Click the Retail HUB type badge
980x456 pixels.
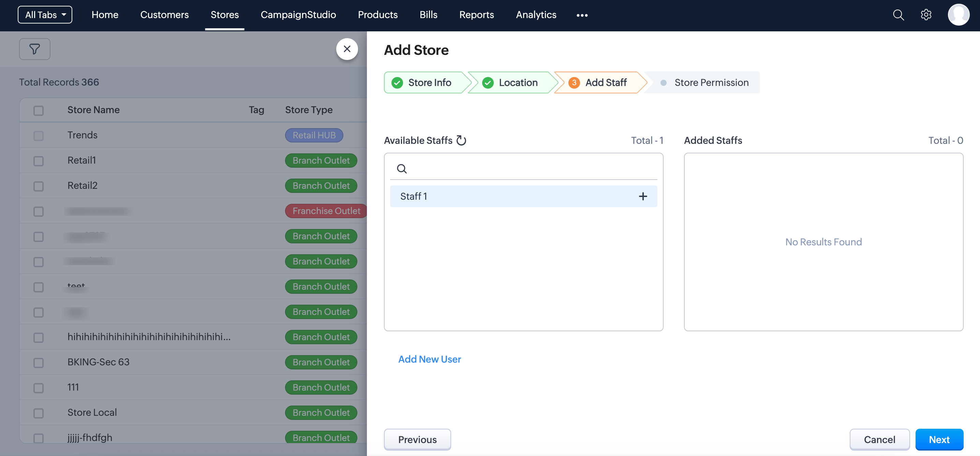314,135
